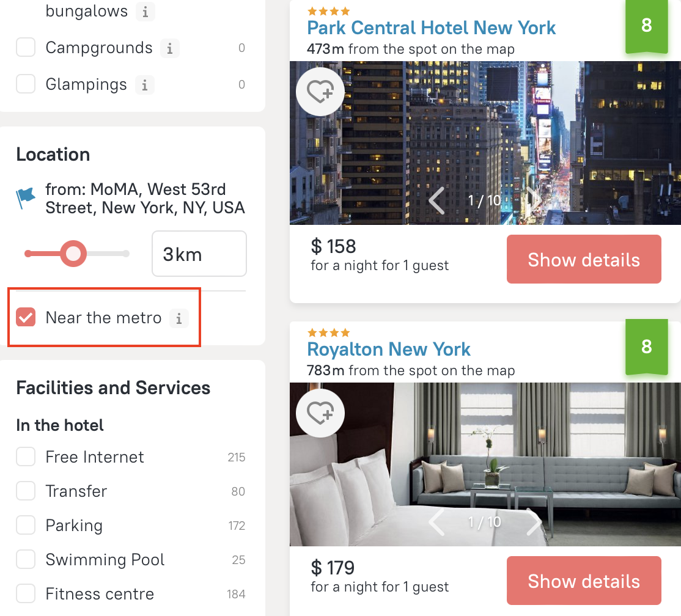The height and width of the screenshot is (616, 681).
Task: Click info icon next to bungalows
Action: 145,12
